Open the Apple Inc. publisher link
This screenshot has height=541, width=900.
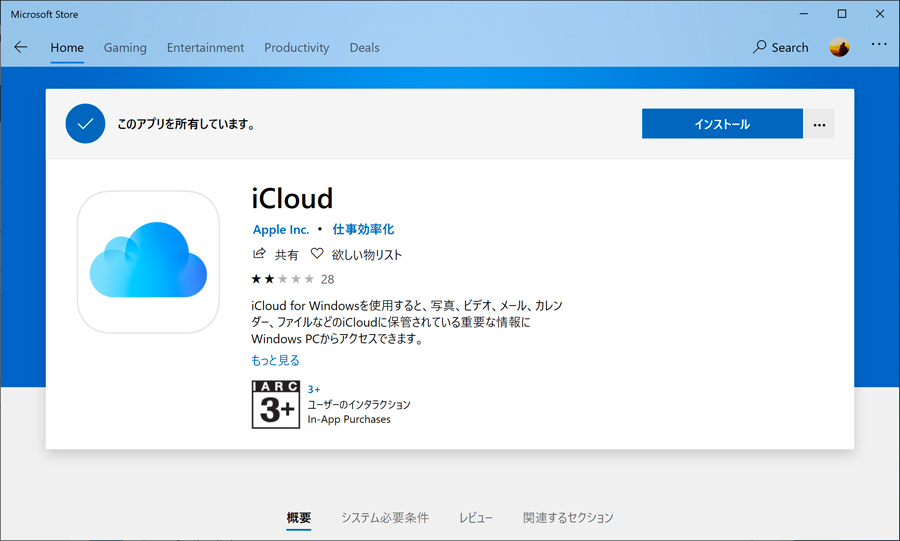point(281,229)
